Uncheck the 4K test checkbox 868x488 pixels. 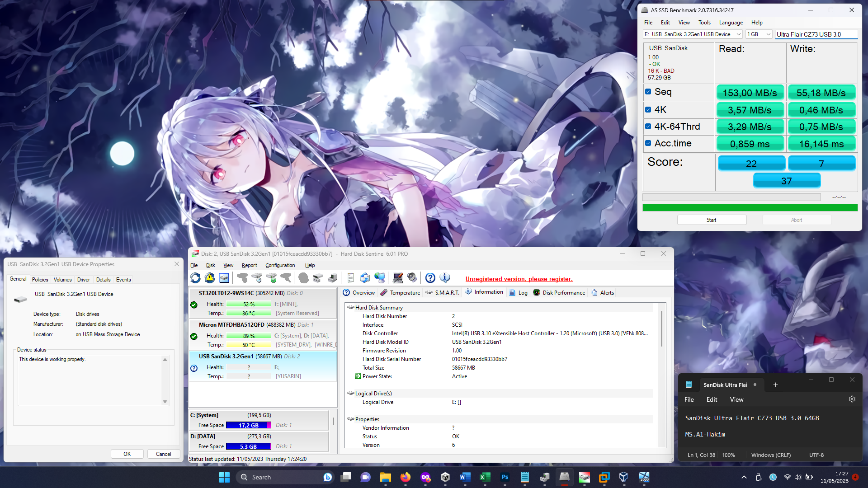tap(648, 110)
